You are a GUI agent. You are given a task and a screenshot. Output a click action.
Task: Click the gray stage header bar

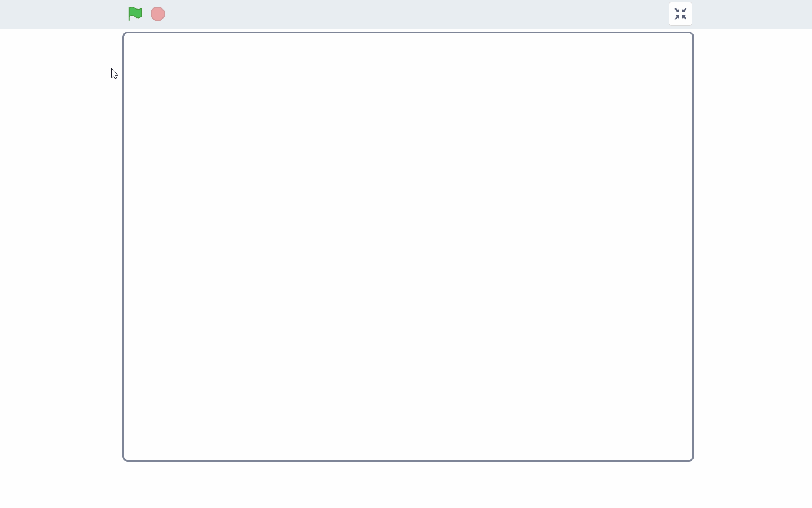pyautogui.click(x=406, y=14)
